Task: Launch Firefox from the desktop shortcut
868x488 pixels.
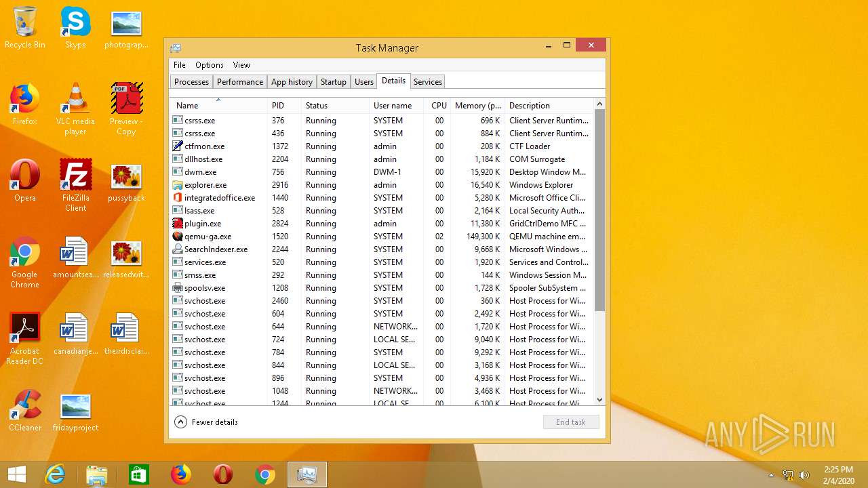Action: tap(24, 104)
